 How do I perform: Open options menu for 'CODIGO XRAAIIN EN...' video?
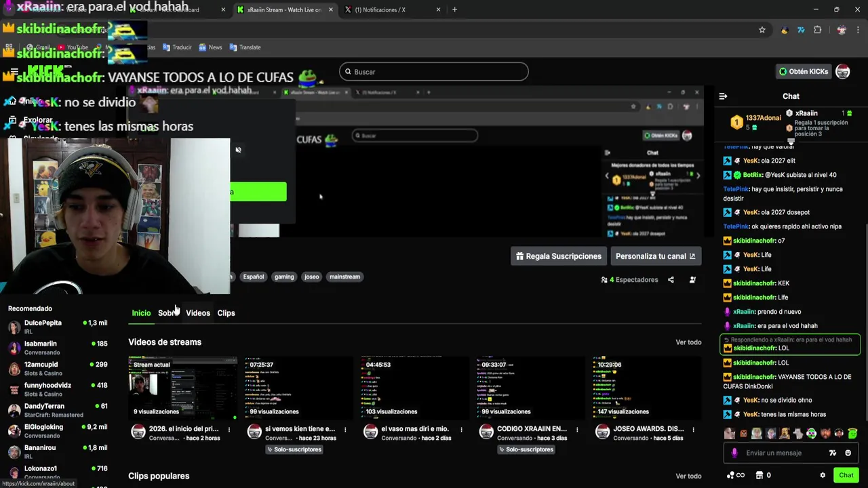[578, 429]
